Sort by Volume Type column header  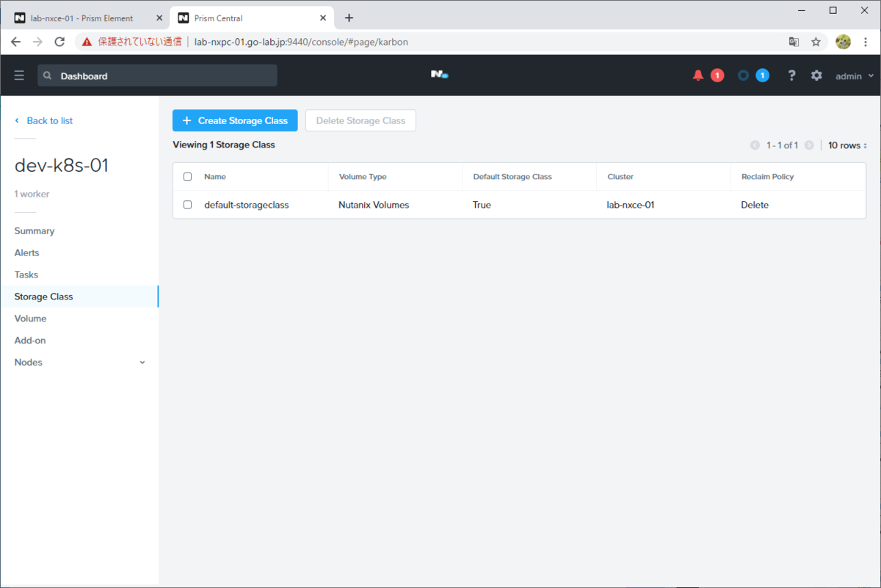pos(363,177)
